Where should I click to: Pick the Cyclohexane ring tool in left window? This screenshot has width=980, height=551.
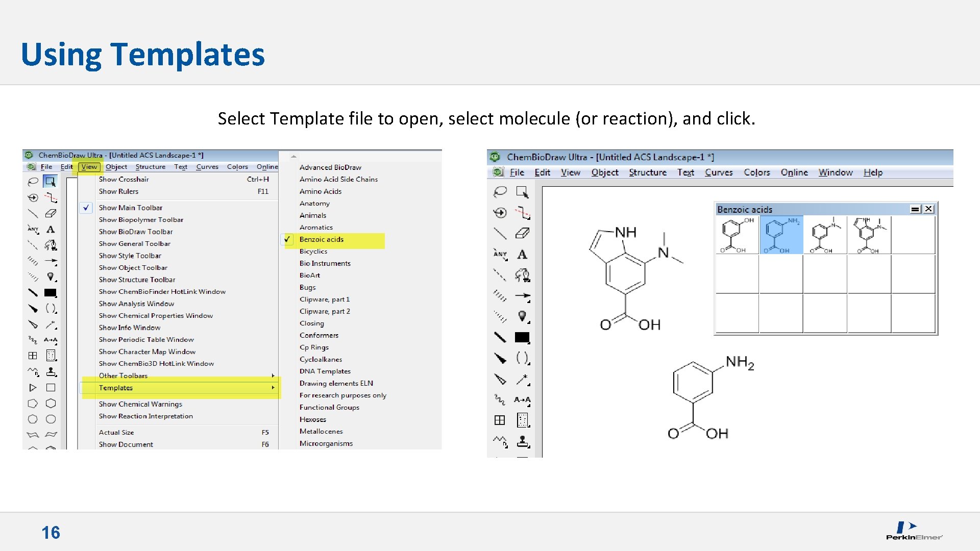pos(51,404)
